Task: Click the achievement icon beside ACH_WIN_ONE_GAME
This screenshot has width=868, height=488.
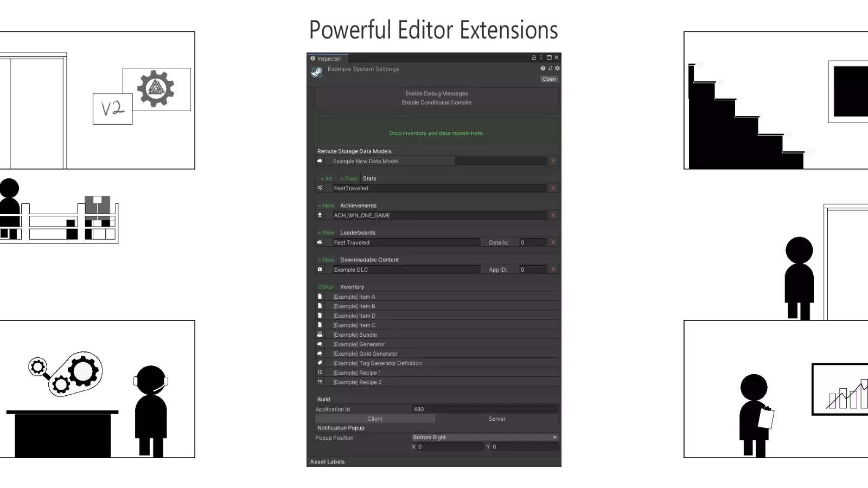Action: [320, 215]
